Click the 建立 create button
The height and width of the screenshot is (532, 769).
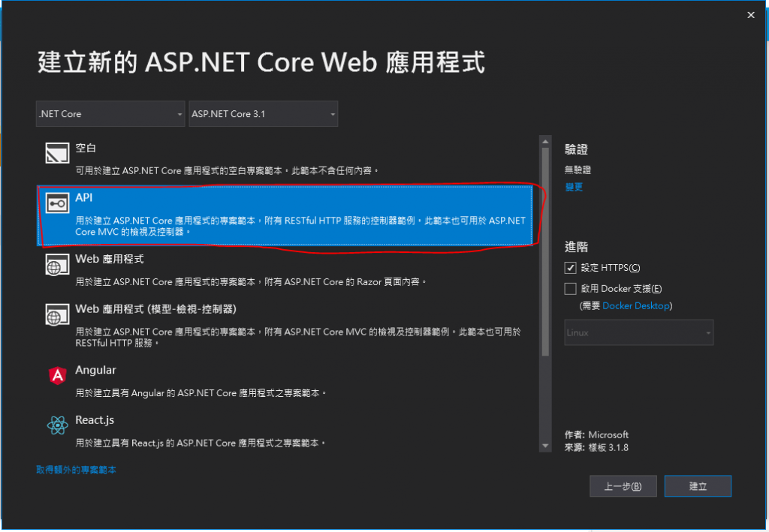tap(698, 486)
